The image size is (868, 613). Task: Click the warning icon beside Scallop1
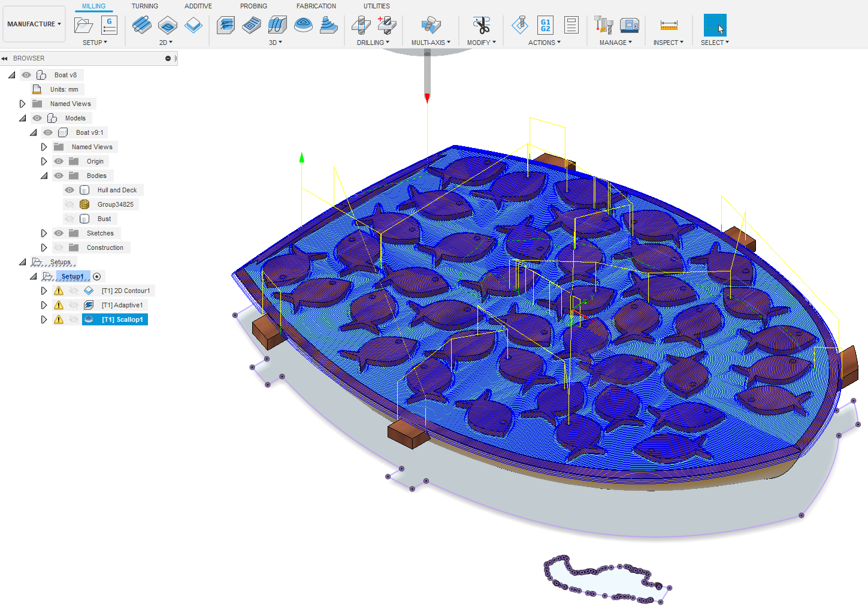click(59, 319)
